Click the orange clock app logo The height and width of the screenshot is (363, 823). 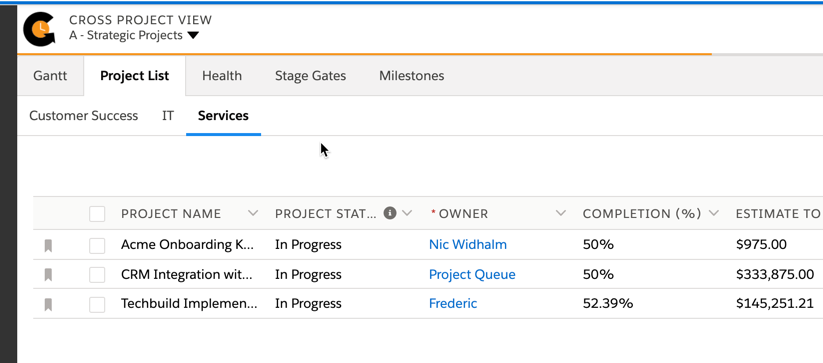click(x=39, y=29)
